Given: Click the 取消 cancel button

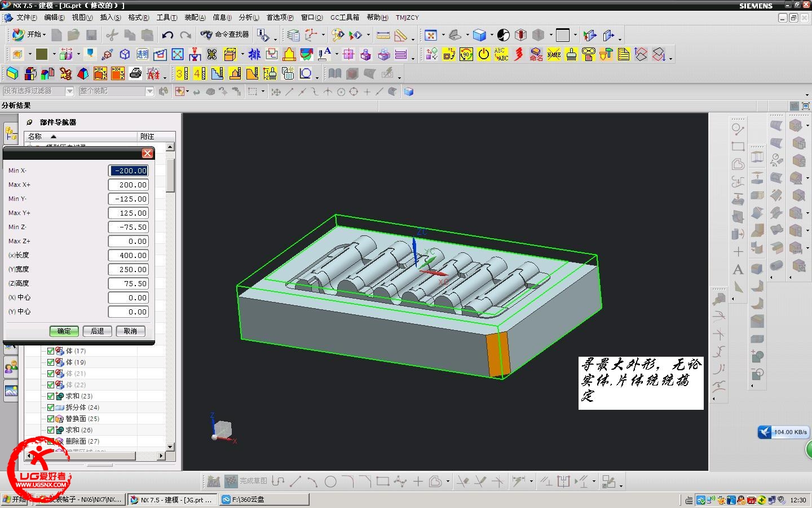Looking at the screenshot, I should (130, 331).
